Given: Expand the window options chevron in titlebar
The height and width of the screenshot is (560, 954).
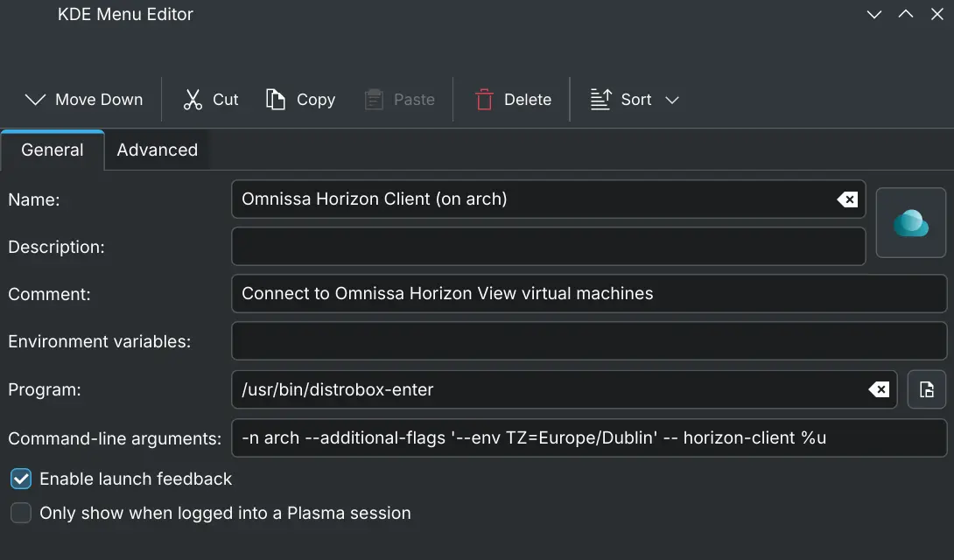Looking at the screenshot, I should pos(873,14).
